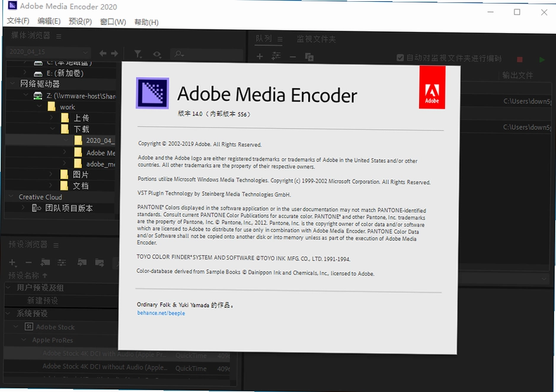
Task: Expand the 团队项目版本 node
Action: pyautogui.click(x=23, y=208)
